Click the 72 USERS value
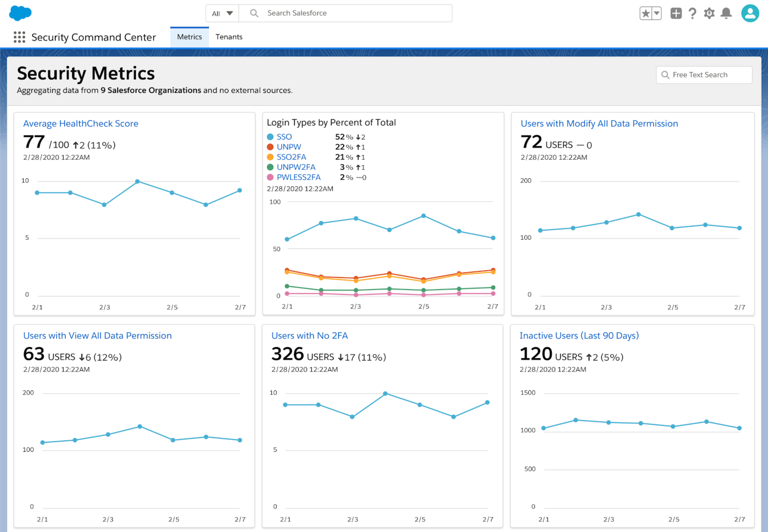This screenshot has height=532, width=768. [531, 142]
